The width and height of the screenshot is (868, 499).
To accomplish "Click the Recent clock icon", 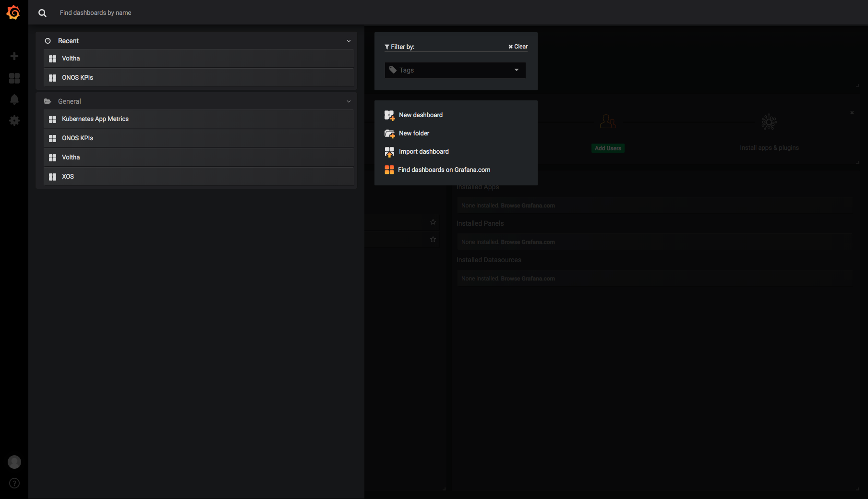I will [48, 41].
